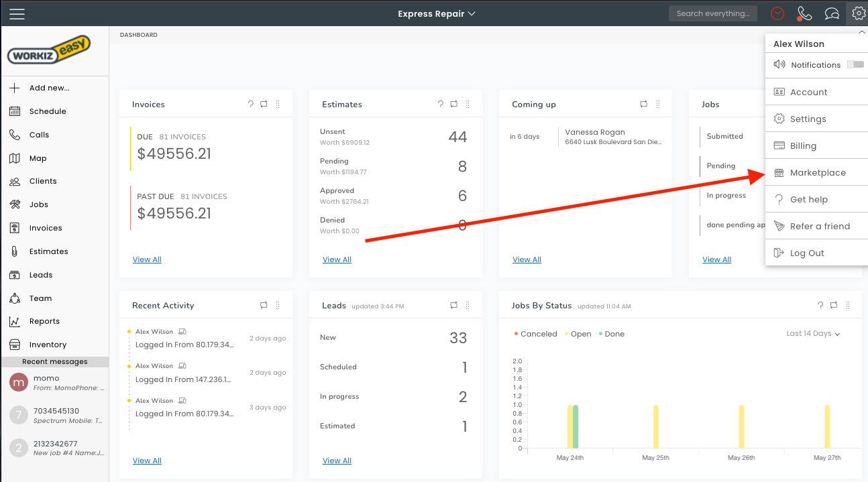Click the yellow Open legend dot
Screen dimensions: 868x482
click(x=567, y=334)
